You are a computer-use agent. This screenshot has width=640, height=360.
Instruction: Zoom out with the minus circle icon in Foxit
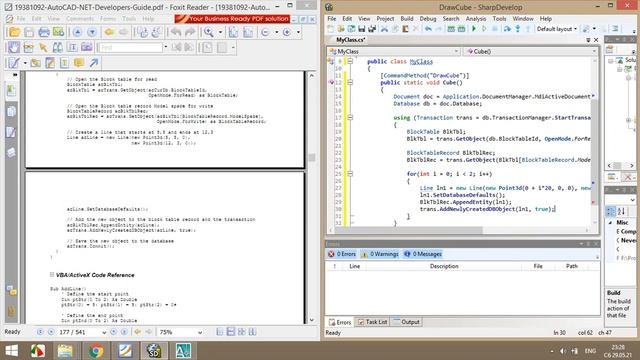265,32
